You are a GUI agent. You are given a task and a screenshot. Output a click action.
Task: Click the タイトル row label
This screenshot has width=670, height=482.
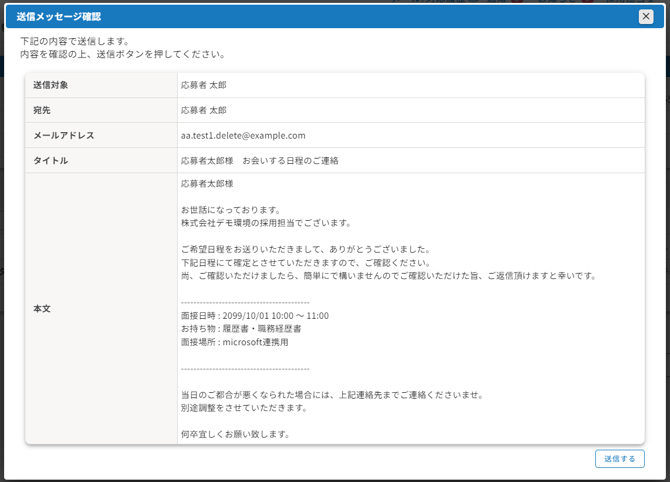(x=51, y=160)
